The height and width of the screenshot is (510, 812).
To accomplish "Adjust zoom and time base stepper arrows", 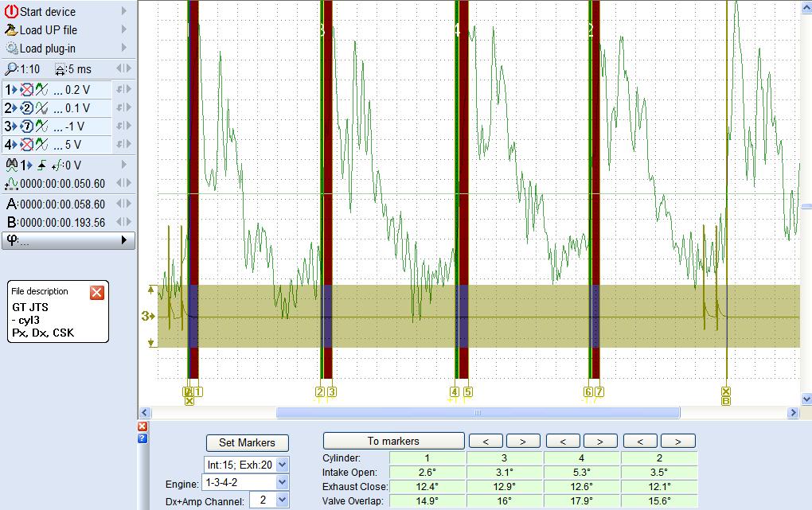I will 123,68.
